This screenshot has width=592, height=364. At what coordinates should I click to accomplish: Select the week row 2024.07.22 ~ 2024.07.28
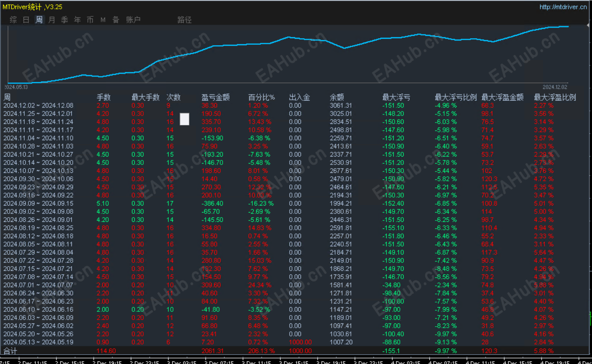(296, 261)
